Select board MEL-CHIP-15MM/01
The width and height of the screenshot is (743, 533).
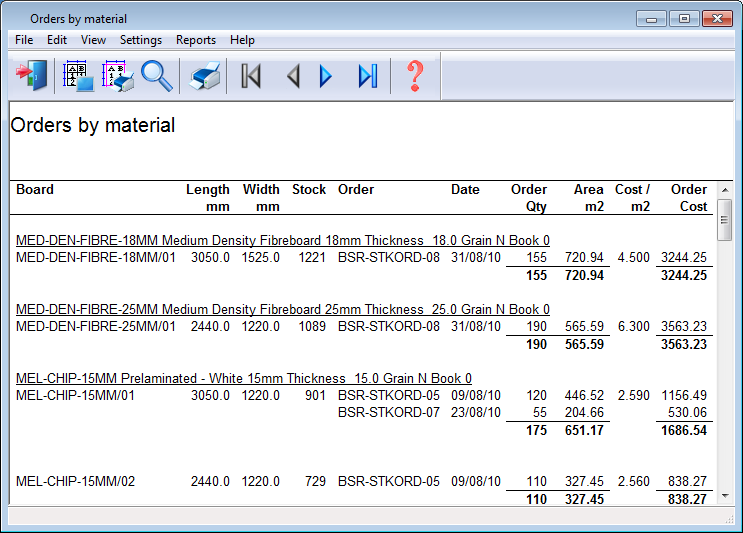click(75, 395)
